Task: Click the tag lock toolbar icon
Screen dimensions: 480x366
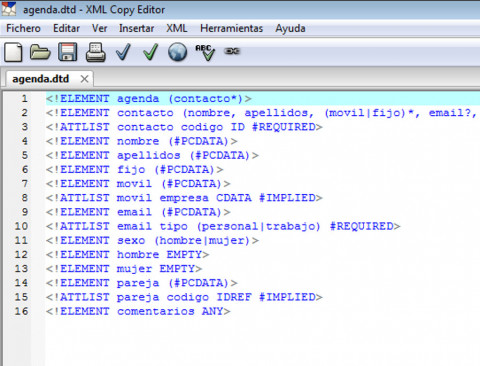Action: [x=232, y=51]
